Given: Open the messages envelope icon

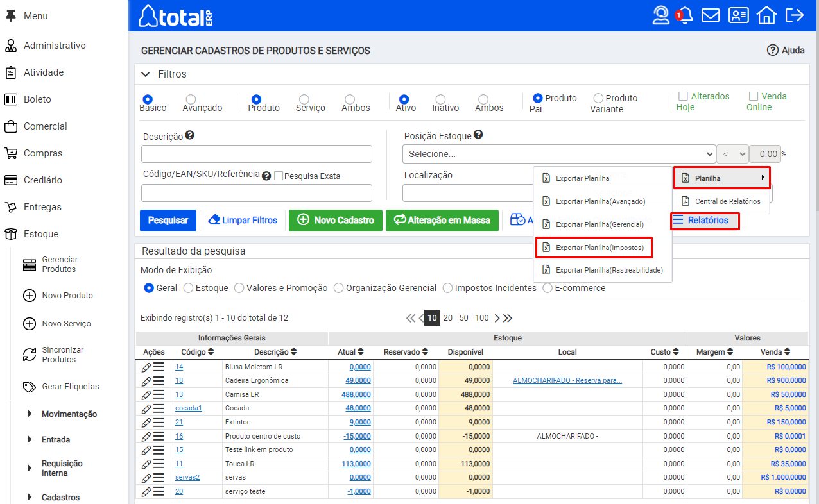Looking at the screenshot, I should tap(711, 15).
